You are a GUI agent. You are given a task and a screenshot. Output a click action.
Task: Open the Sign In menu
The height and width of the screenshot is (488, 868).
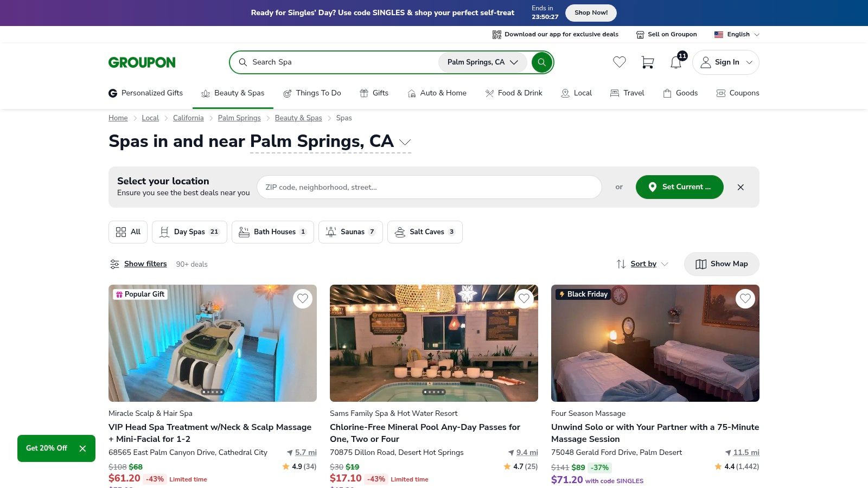[x=725, y=62]
